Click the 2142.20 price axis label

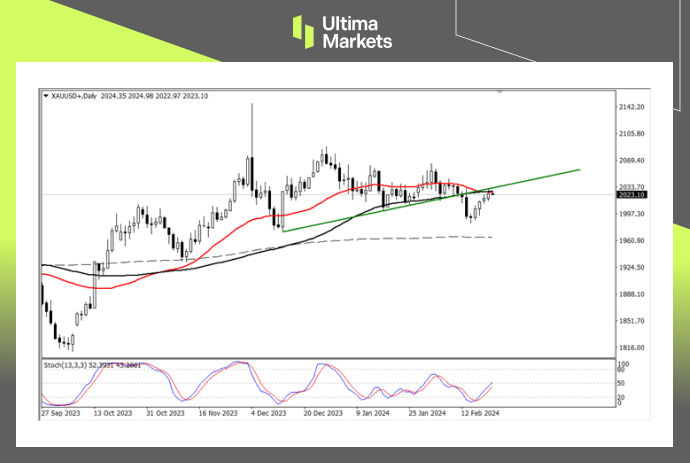[631, 107]
